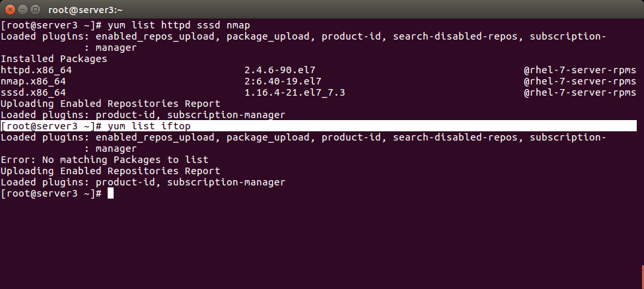Maximize the terminal window
The image size is (644, 289).
(35, 9)
